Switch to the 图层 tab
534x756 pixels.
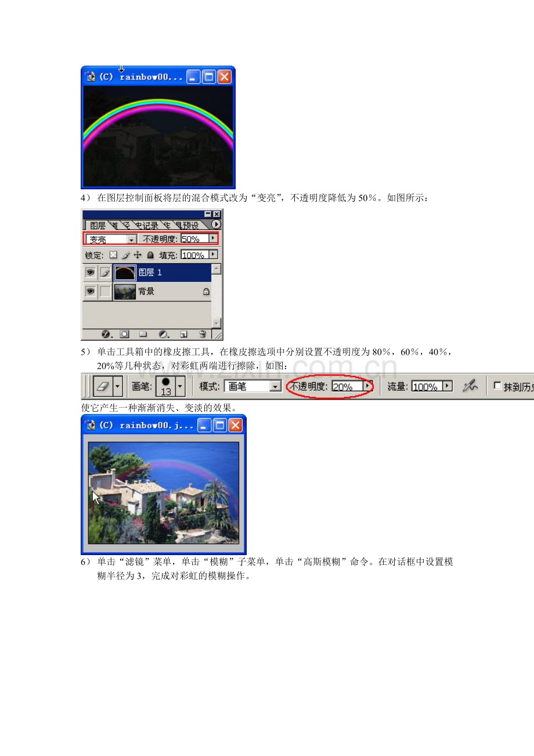[97, 225]
